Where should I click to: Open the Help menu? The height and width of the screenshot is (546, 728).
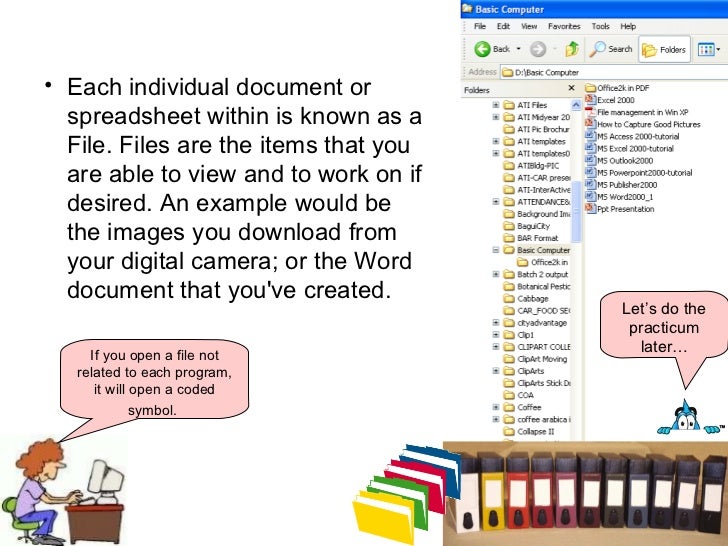(628, 26)
